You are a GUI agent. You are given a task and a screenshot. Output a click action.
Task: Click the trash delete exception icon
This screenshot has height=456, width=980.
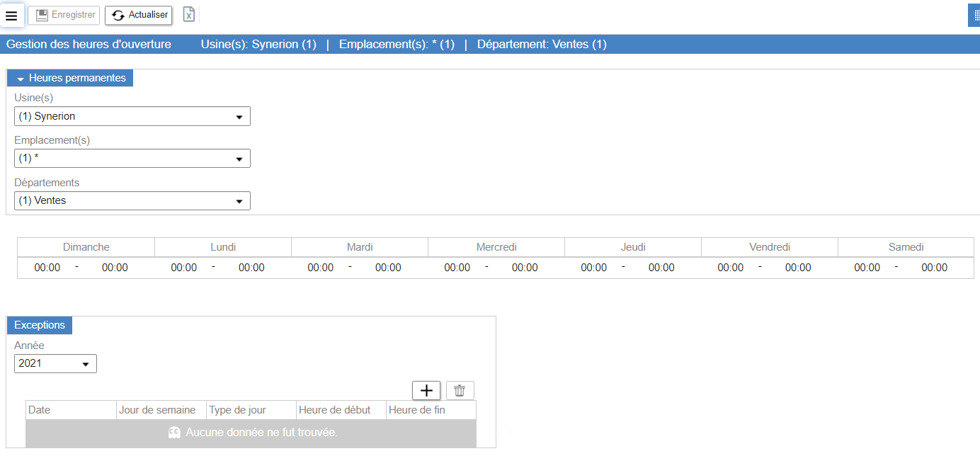pyautogui.click(x=460, y=390)
